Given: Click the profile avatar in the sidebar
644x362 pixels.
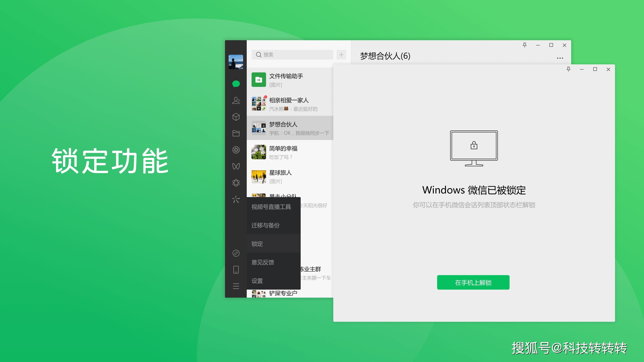Looking at the screenshot, I should (236, 62).
